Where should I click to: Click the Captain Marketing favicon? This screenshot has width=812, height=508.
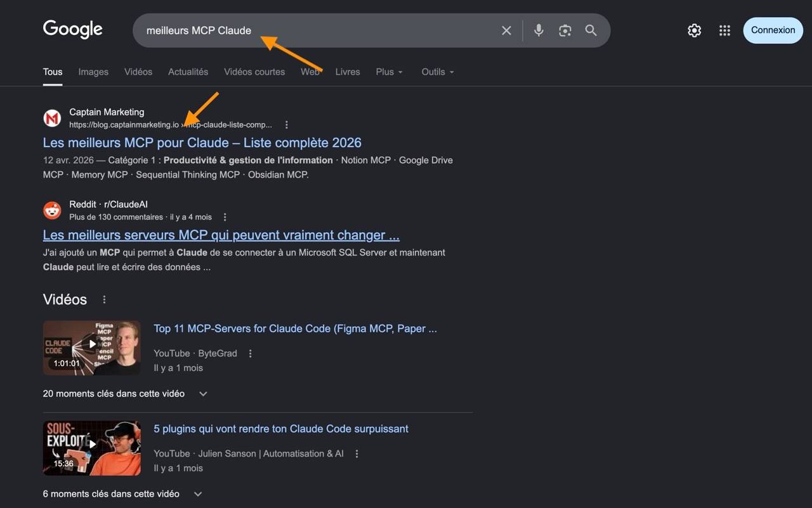52,118
